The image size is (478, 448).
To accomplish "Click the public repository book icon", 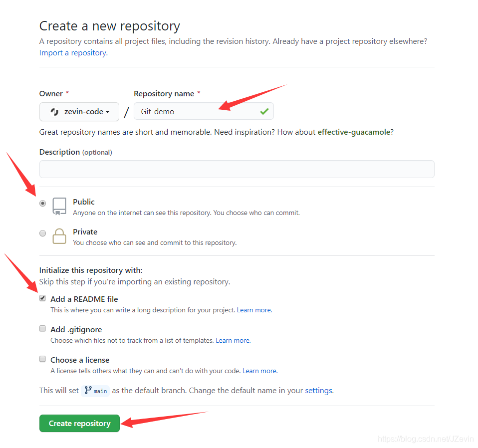I will coord(59,207).
